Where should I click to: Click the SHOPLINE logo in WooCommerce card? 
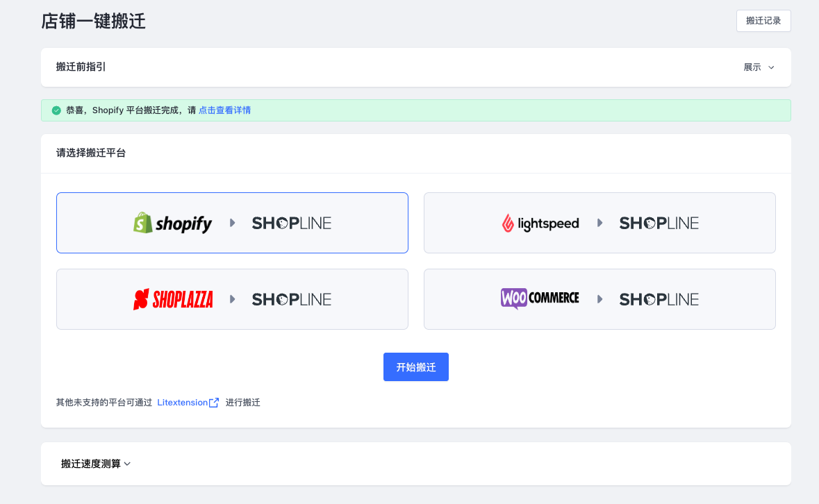coord(659,299)
